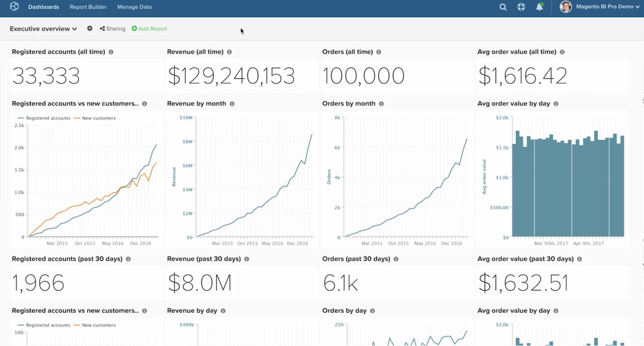The height and width of the screenshot is (346, 644).
Task: Click the Add Report button
Action: tap(149, 29)
